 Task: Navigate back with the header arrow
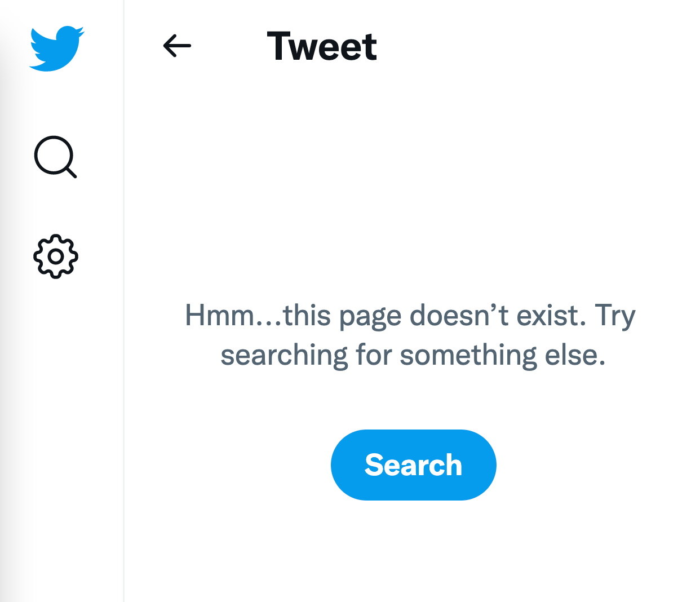point(177,46)
